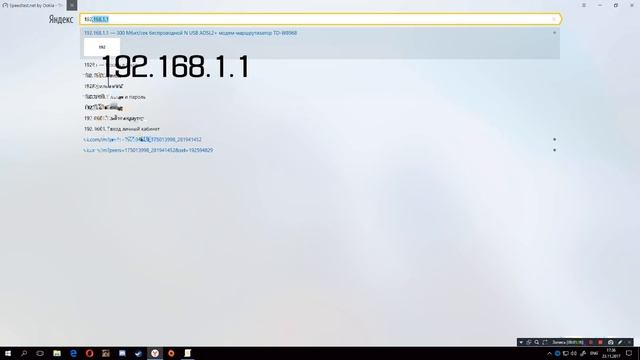Open the TD-W8968 modem router suggestion link
Image resolution: width=640 pixels, height=360 pixels.
[x=191, y=33]
